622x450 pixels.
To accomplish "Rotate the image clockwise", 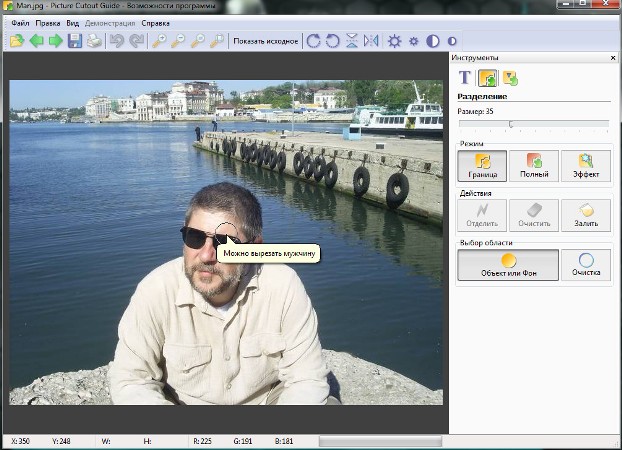I will click(313, 41).
